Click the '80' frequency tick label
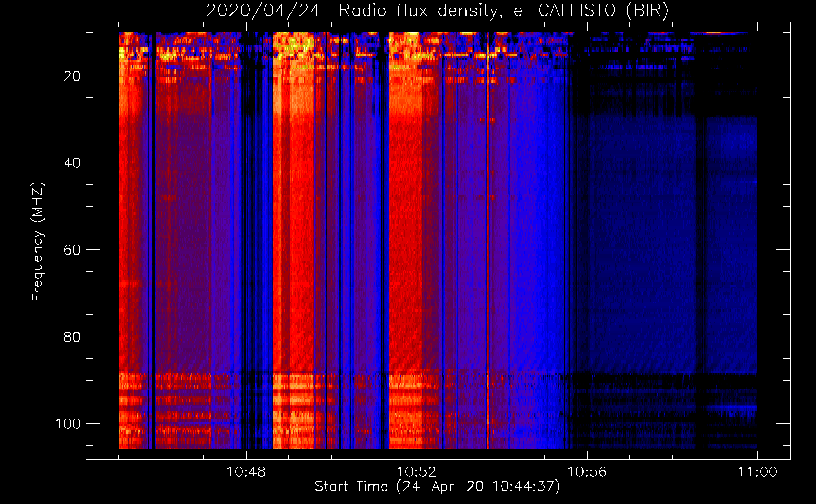Viewport: 816px width, 504px height. pos(72,337)
